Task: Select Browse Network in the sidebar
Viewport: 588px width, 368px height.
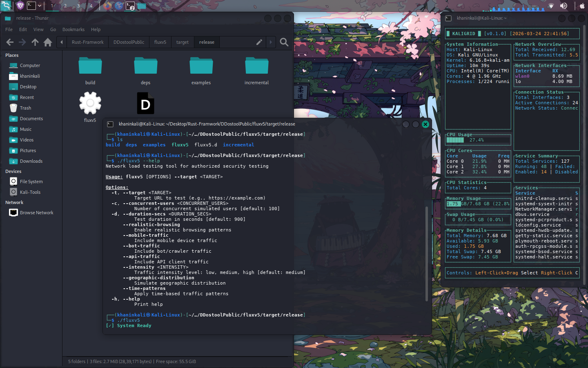Action: [31, 213]
